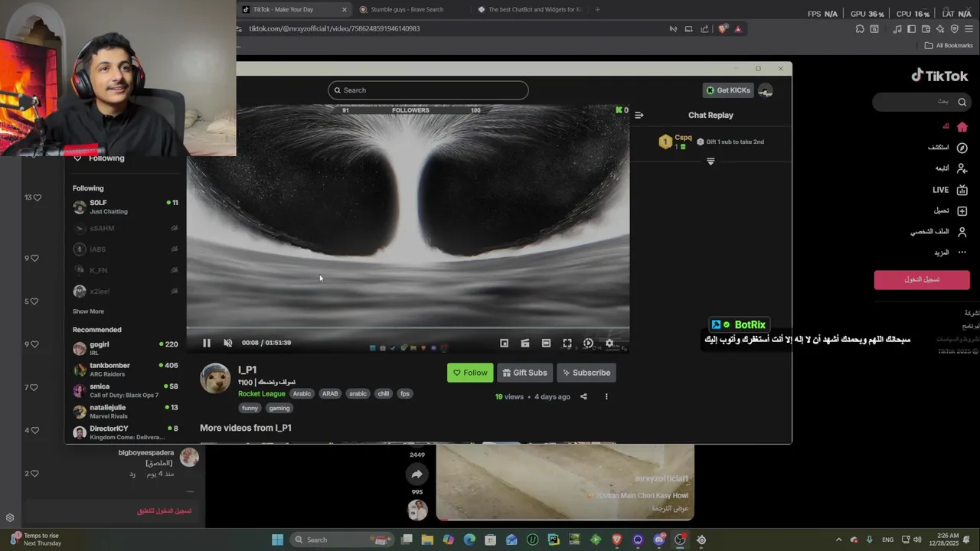980x551 pixels.
Task: Open playback speed control in Kick player
Action: click(x=588, y=343)
